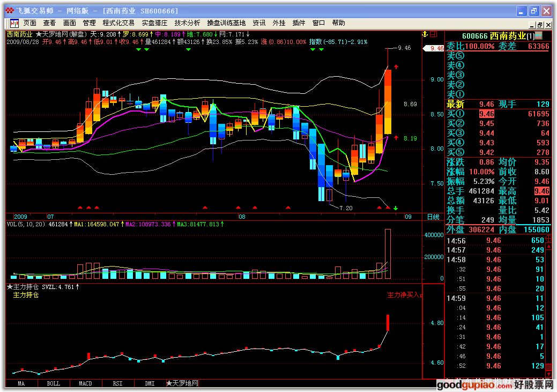Open the 操盘训练基地 menu
The image size is (557, 392).
226,23
